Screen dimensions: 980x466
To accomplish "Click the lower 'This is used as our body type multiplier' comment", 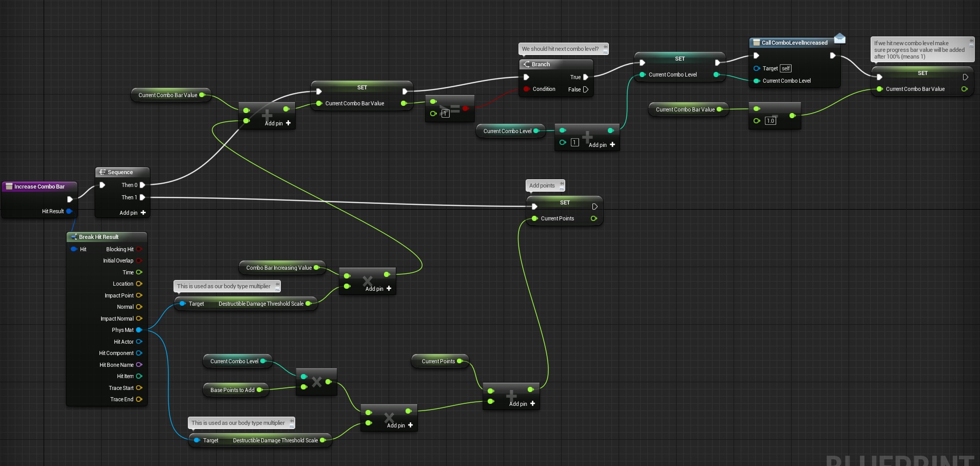I will tap(241, 423).
